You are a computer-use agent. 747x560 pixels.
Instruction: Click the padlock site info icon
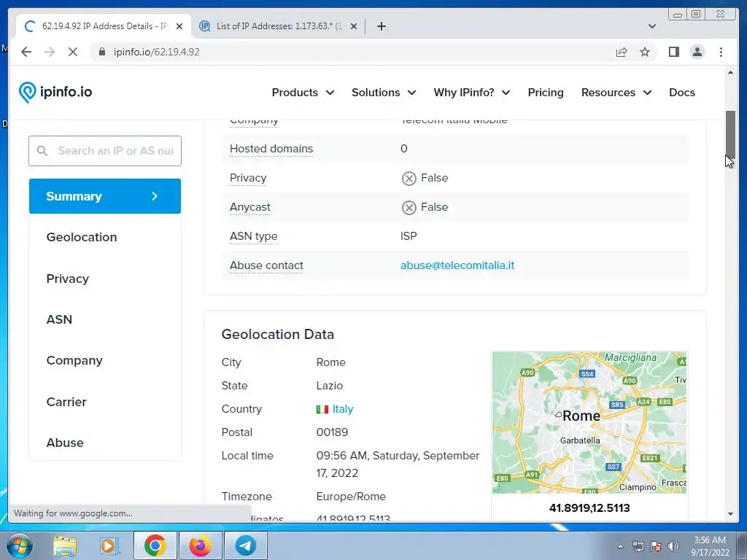(x=101, y=52)
